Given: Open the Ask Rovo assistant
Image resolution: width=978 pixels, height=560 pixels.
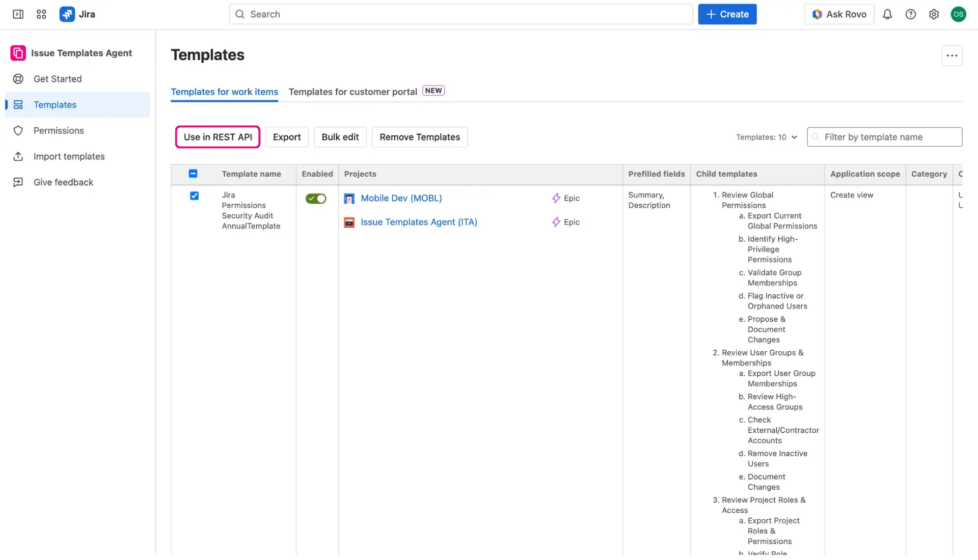Looking at the screenshot, I should pyautogui.click(x=839, y=14).
